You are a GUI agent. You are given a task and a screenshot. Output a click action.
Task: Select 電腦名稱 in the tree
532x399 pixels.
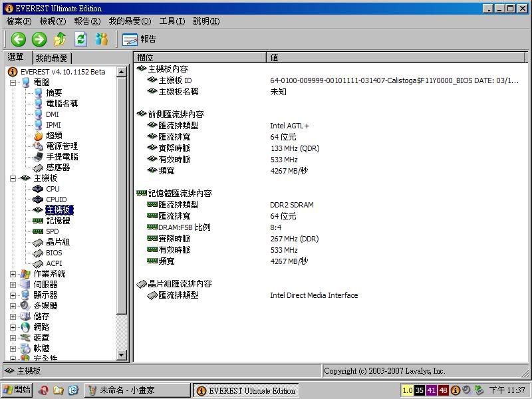click(x=62, y=104)
